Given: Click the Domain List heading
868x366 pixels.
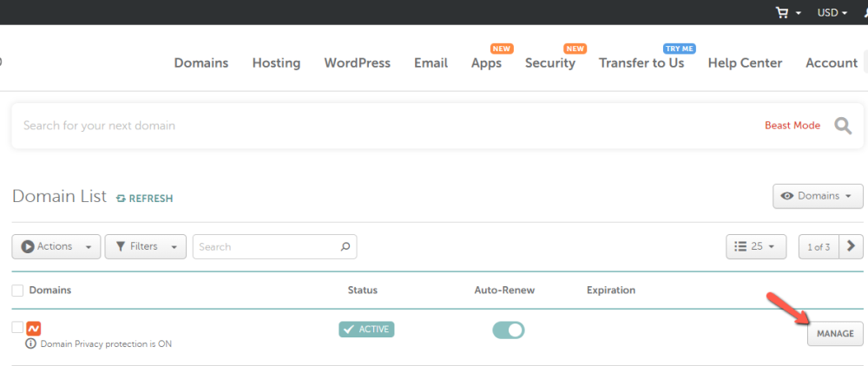Looking at the screenshot, I should pyautogui.click(x=59, y=196).
